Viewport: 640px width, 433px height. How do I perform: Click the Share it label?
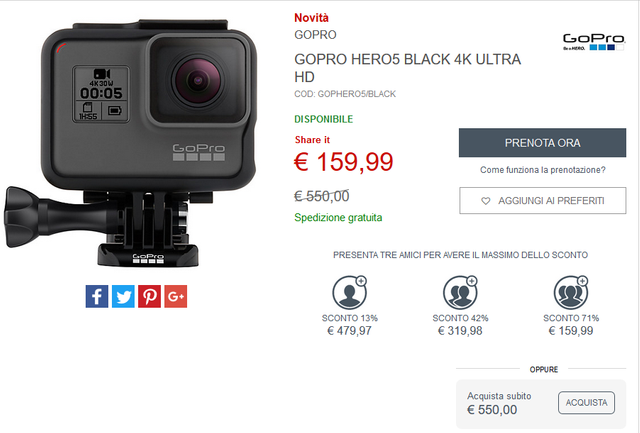coord(312,140)
